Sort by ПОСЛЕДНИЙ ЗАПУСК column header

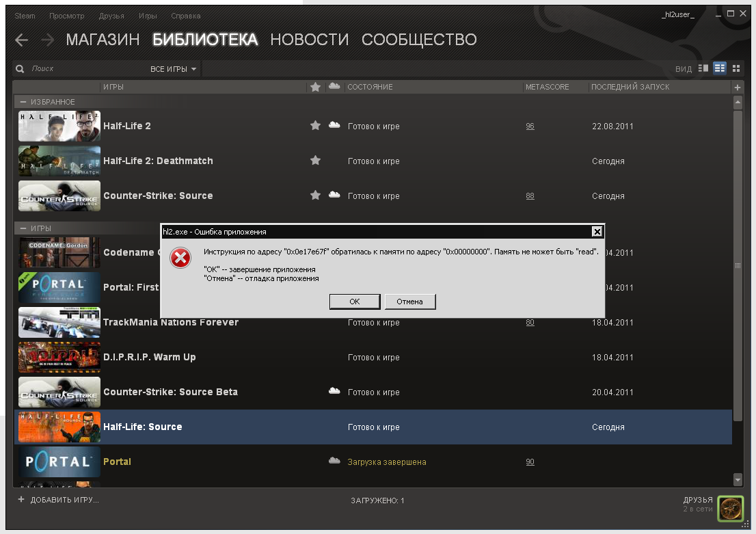630,87
